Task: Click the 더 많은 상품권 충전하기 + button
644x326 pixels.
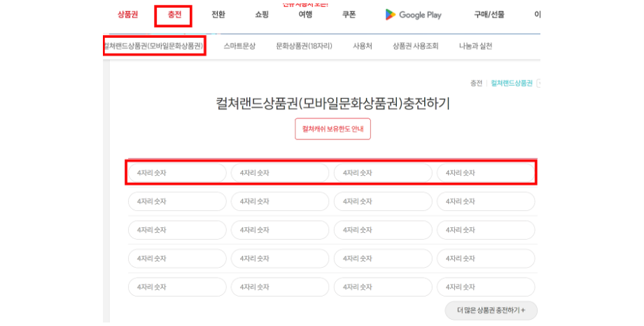Action: [491, 311]
